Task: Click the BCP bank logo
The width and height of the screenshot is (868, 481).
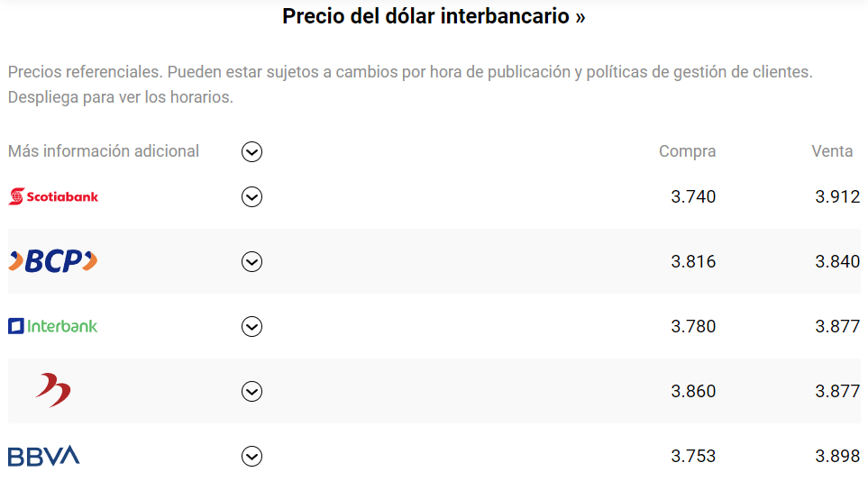Action: pos(53,261)
